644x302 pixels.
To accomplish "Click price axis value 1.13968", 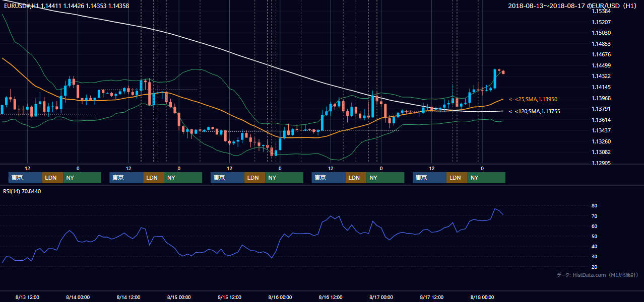I will tap(601, 98).
